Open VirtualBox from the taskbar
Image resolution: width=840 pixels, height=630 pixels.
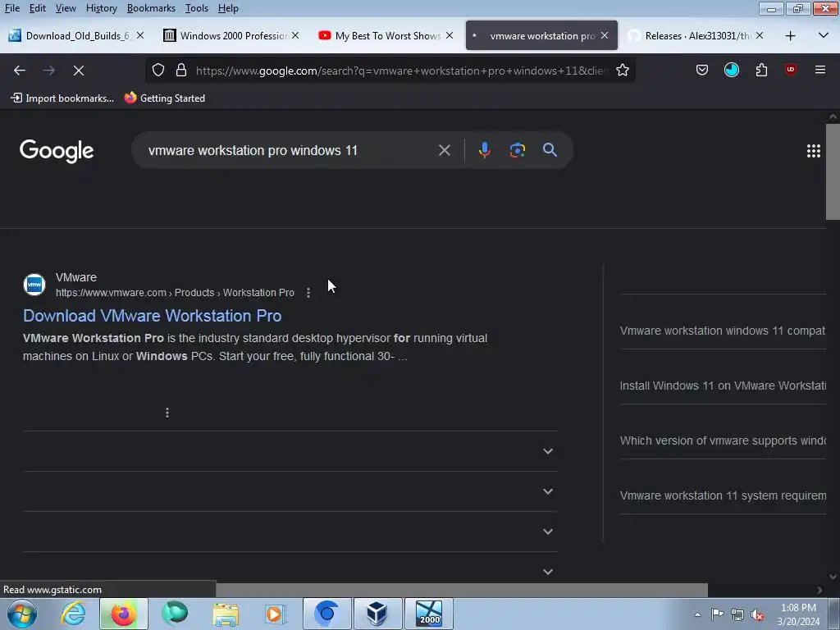[377, 614]
